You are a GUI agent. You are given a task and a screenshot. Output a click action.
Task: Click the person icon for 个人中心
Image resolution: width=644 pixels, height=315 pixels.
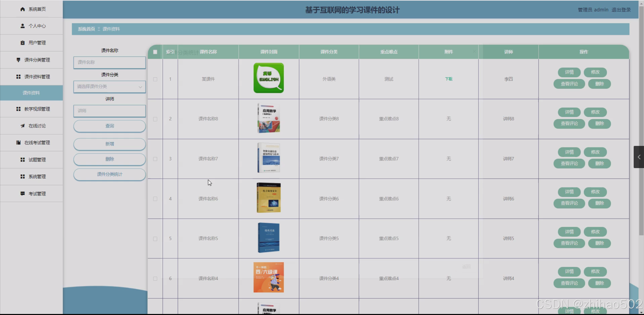point(22,26)
